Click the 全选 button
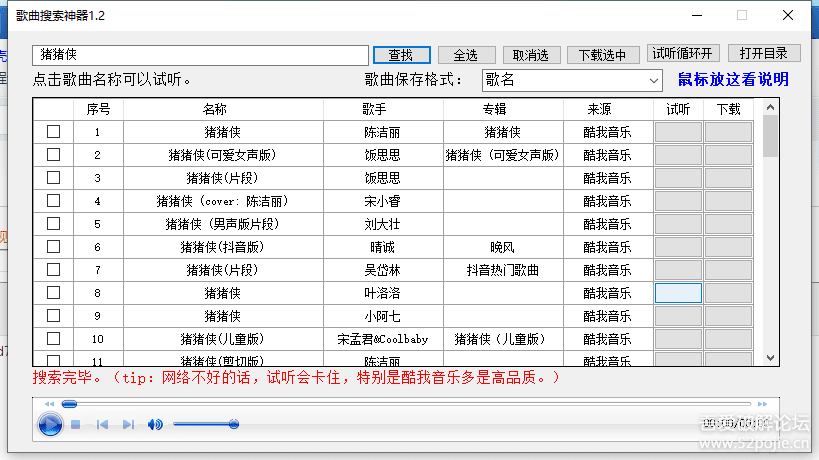Viewport: 819px width, 460px height. tap(466, 55)
